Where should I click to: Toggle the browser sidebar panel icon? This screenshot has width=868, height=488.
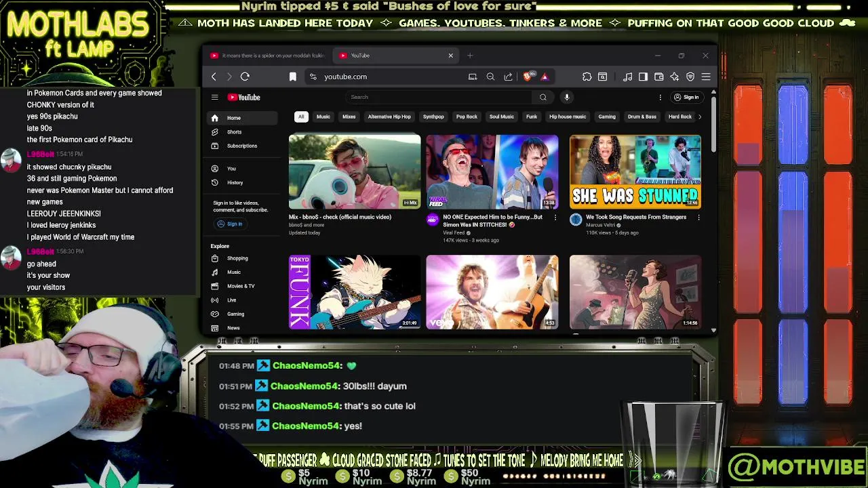click(643, 77)
